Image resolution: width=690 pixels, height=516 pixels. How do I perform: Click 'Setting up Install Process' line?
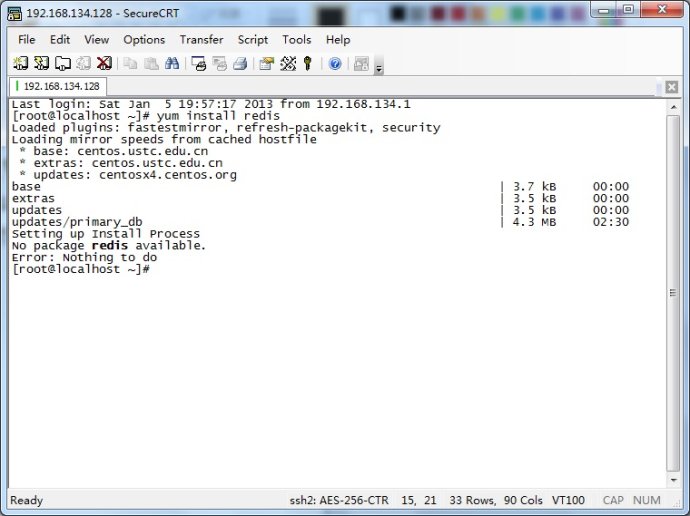pyautogui.click(x=106, y=234)
